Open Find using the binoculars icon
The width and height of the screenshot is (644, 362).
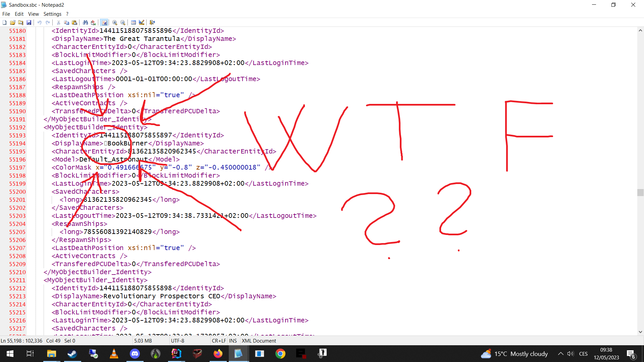point(85,22)
